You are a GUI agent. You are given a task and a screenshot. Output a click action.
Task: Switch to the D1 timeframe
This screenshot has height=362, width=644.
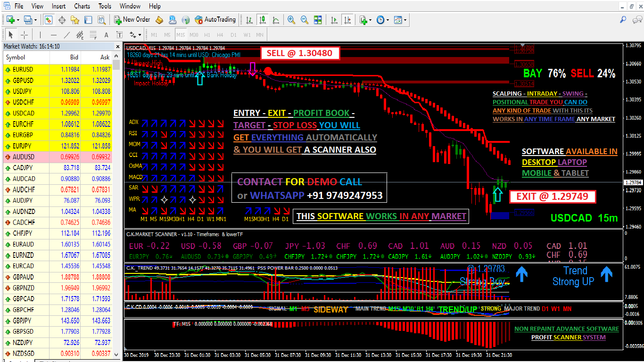click(x=233, y=35)
